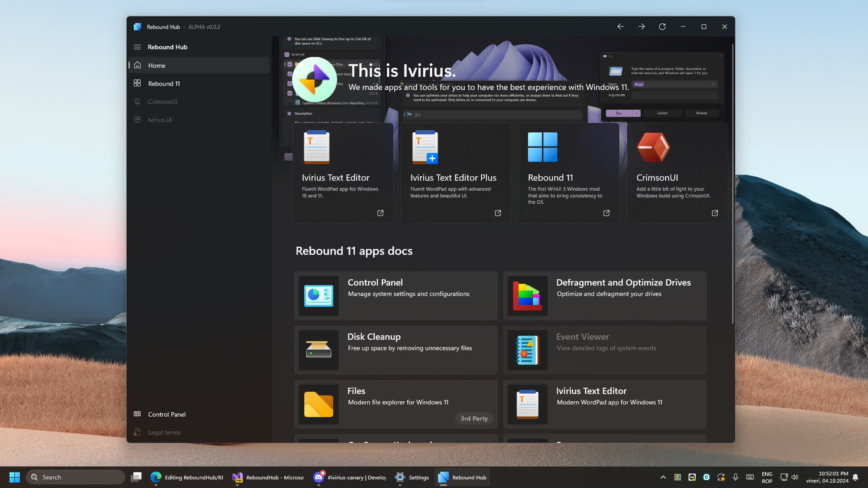Image resolution: width=868 pixels, height=488 pixels.
Task: Click the refresh icon in title bar
Action: pyautogui.click(x=662, y=27)
